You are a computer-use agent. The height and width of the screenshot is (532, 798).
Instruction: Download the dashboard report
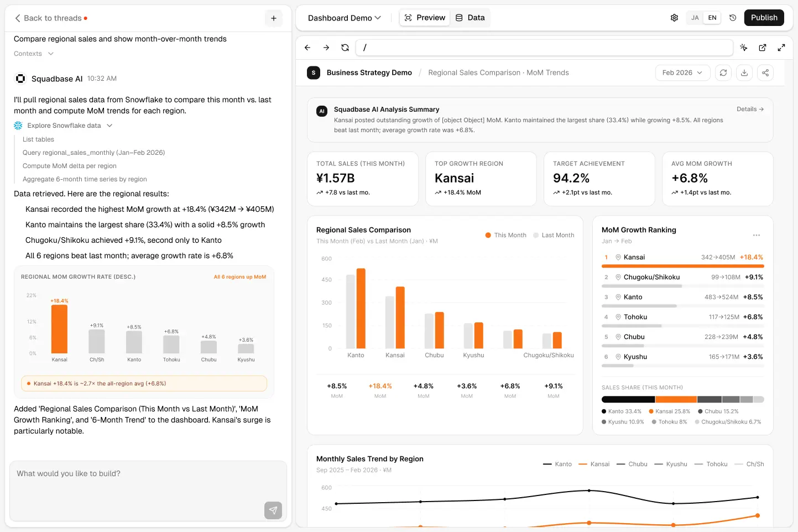point(744,72)
